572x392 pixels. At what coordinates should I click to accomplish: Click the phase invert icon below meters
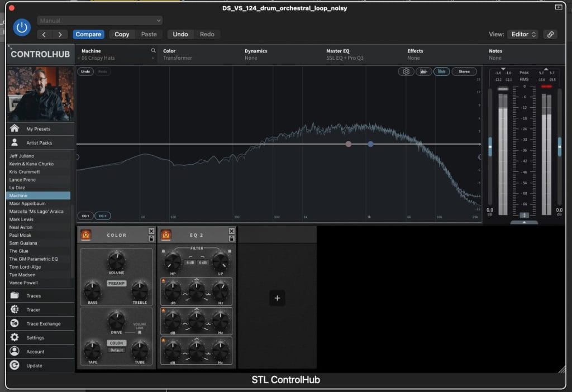coord(524,215)
